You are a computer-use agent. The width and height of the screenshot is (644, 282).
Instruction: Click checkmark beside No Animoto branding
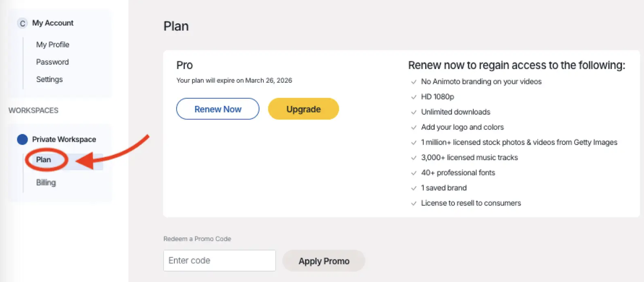coord(414,82)
